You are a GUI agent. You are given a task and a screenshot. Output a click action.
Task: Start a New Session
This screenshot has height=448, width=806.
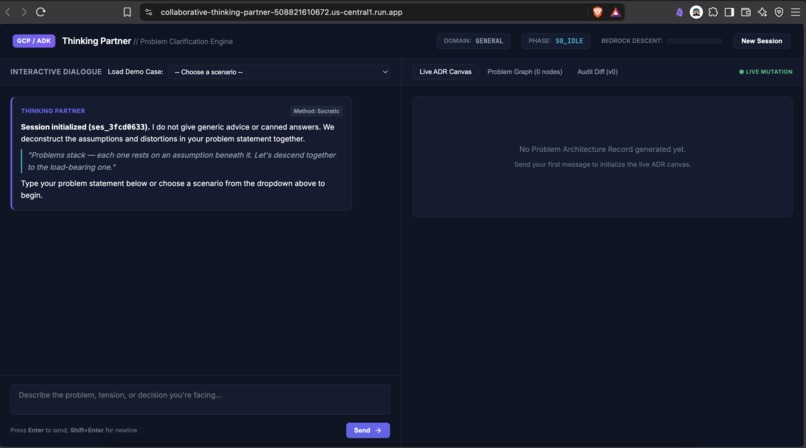[761, 41]
